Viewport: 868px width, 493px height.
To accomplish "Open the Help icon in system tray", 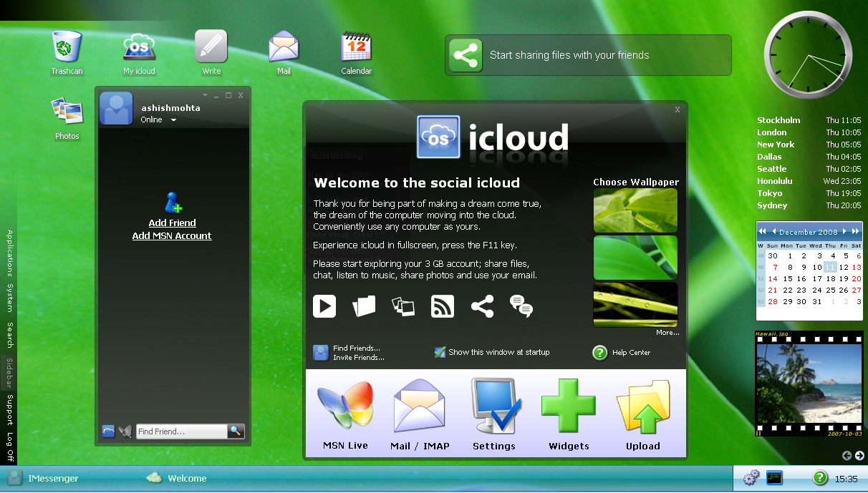I will click(820, 478).
